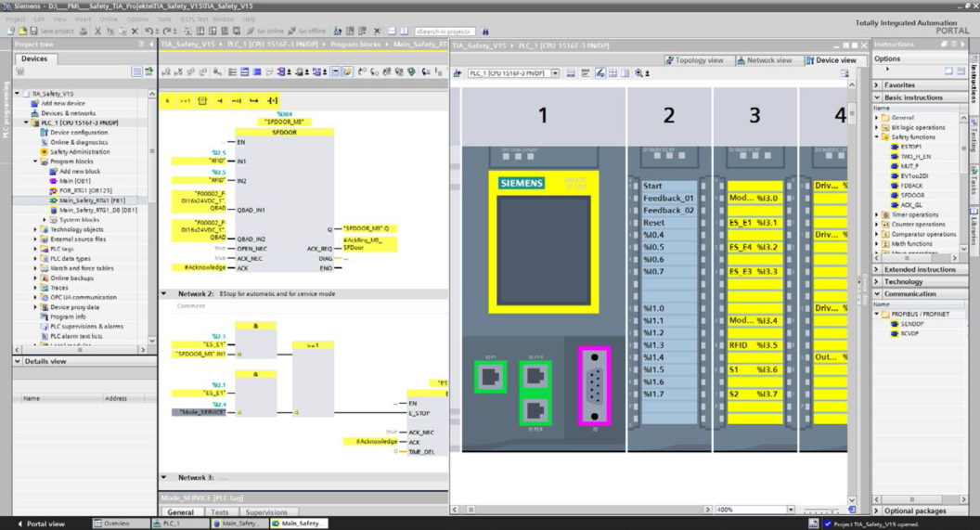Select the SFDOOR block in Network 1

coord(285,200)
